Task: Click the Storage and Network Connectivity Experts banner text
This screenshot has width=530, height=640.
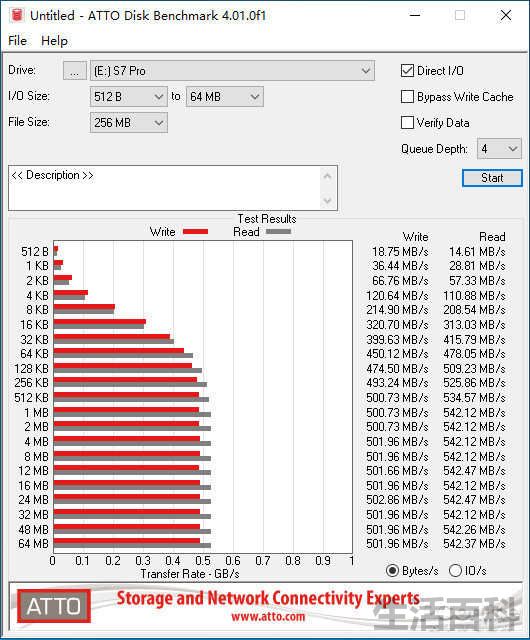Action: 268,598
